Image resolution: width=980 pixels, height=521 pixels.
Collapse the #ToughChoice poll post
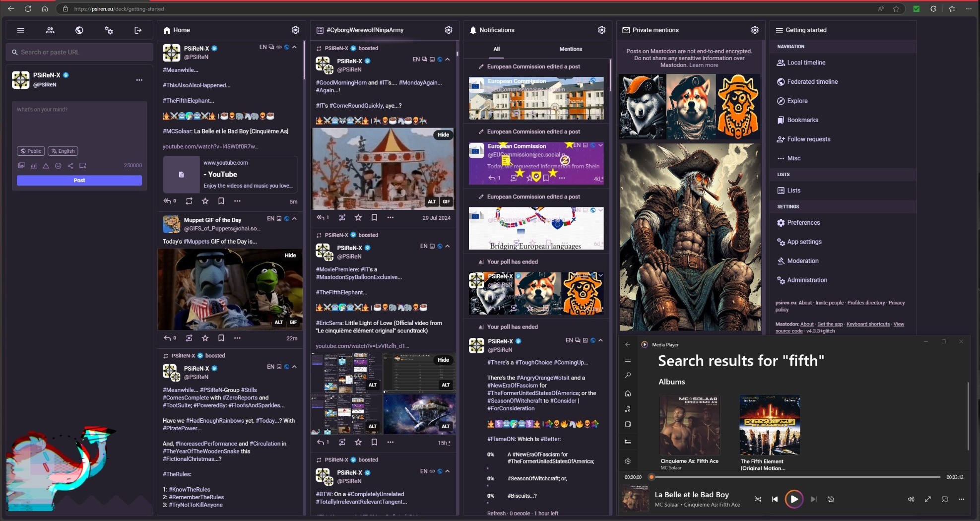[601, 340]
